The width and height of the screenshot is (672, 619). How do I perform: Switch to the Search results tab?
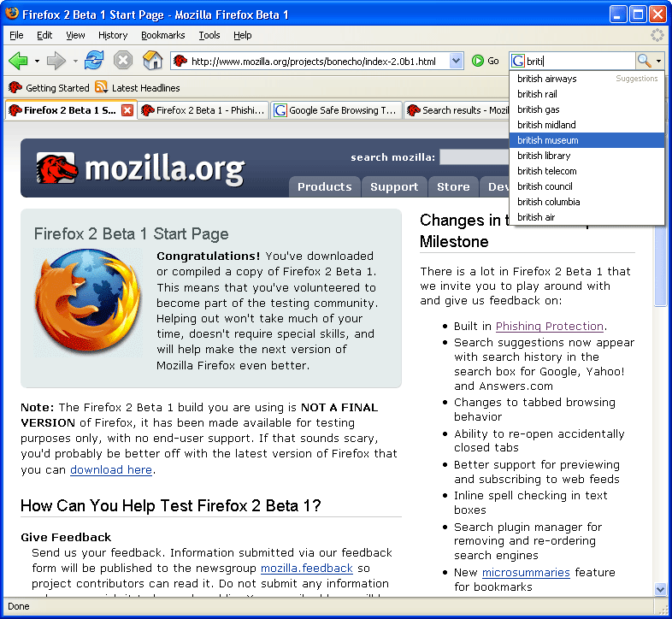click(x=457, y=110)
